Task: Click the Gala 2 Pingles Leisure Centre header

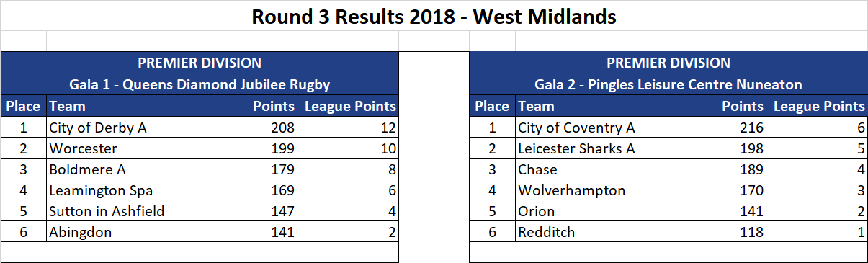Action: pyautogui.click(x=668, y=85)
